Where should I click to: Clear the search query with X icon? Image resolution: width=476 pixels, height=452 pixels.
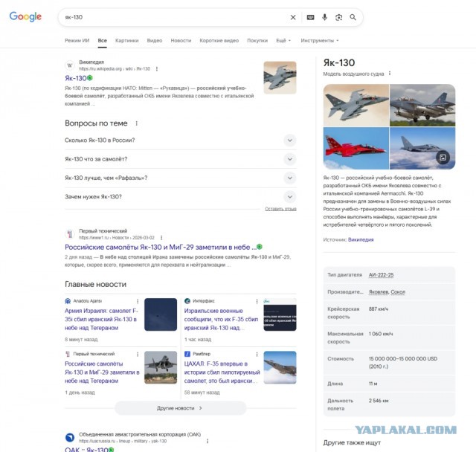293,17
